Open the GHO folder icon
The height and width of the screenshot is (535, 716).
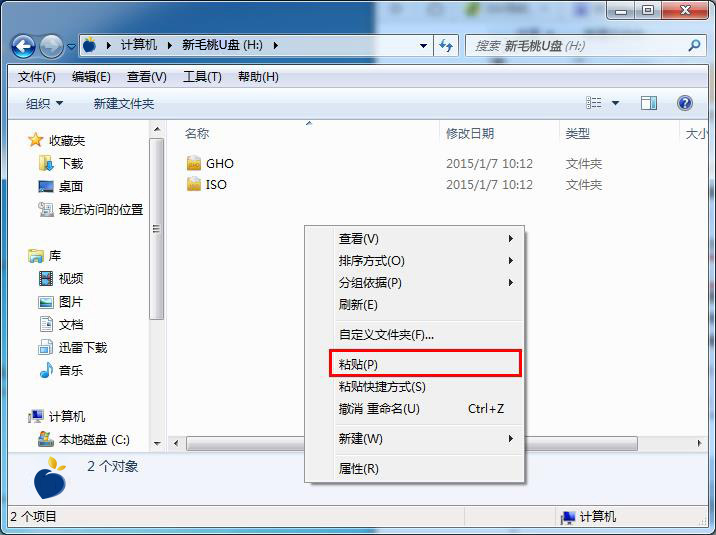(x=194, y=163)
